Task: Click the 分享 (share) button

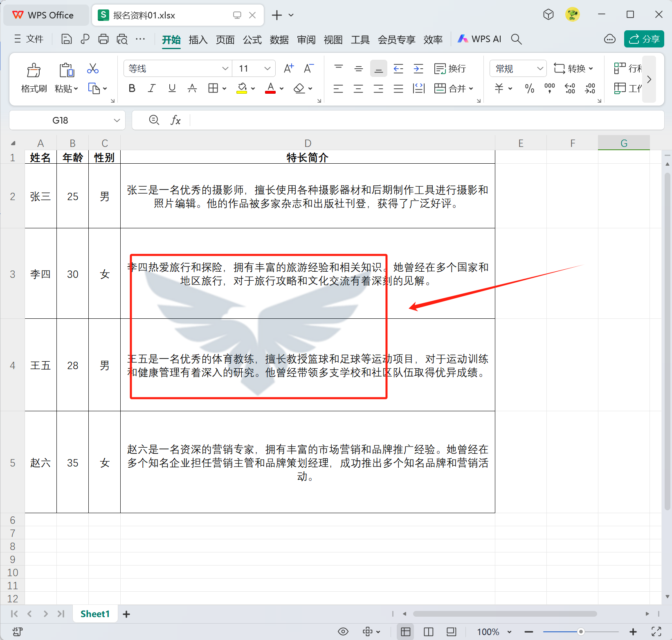Action: tap(644, 39)
